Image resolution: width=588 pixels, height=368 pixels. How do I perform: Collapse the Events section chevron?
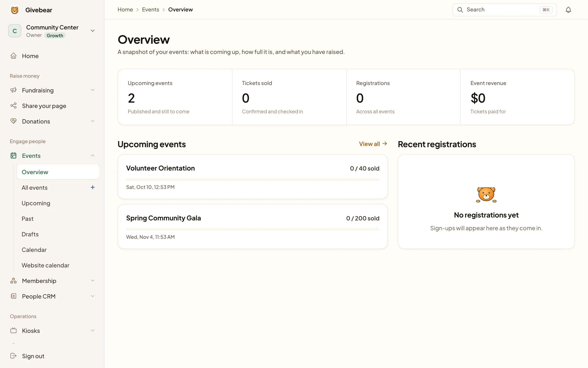tap(92, 156)
